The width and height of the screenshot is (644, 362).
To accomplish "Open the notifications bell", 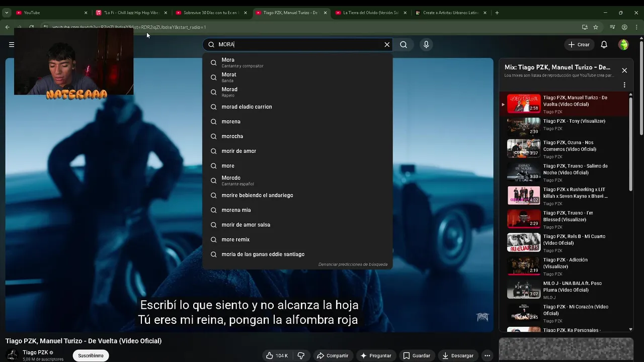I will coord(604,44).
